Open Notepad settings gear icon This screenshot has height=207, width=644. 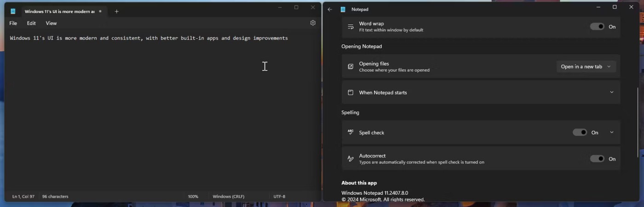tap(313, 23)
